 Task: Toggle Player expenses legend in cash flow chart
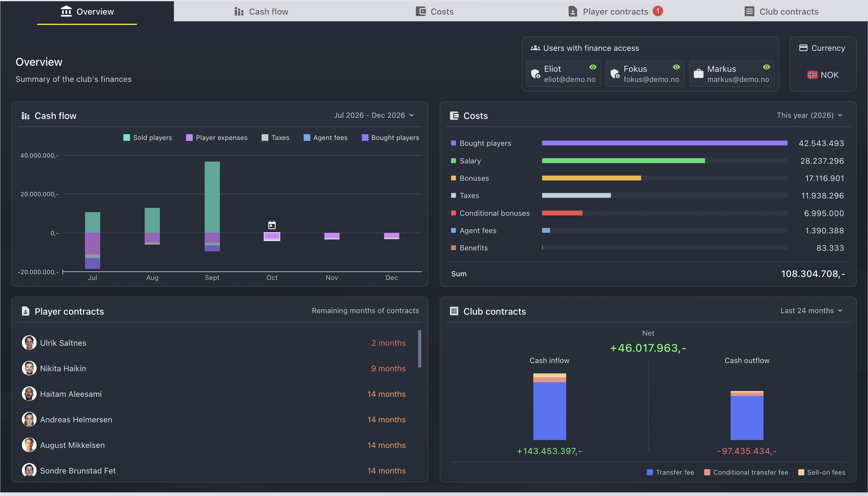tap(217, 138)
